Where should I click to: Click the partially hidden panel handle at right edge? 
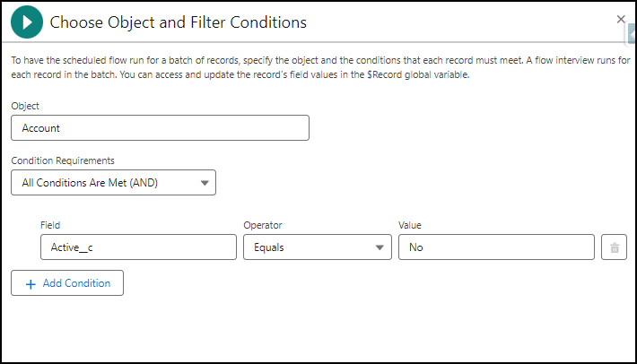(632, 33)
